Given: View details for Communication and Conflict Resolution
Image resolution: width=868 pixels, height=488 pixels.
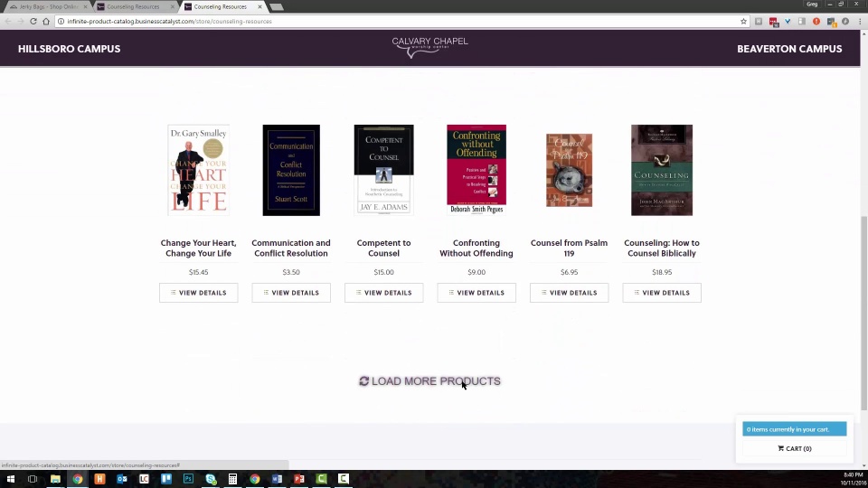Looking at the screenshot, I should click(291, 293).
